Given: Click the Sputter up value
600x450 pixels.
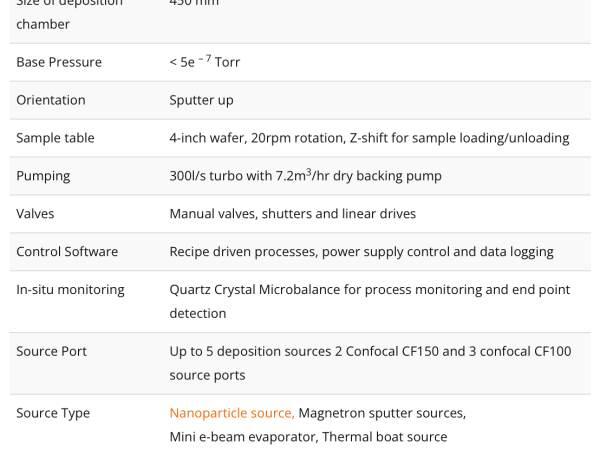Looking at the screenshot, I should (x=201, y=100).
